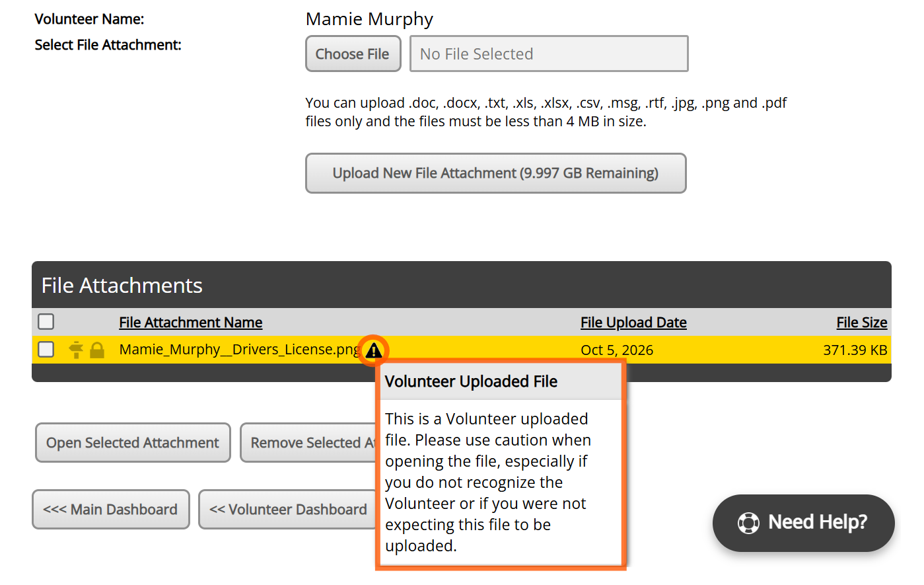Sort by File Size column header
The image size is (924, 585).
(861, 323)
